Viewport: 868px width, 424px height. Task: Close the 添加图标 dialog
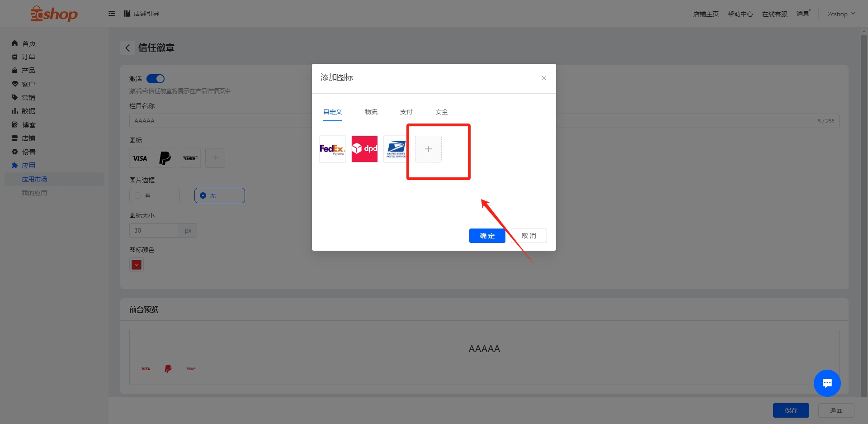tap(544, 78)
